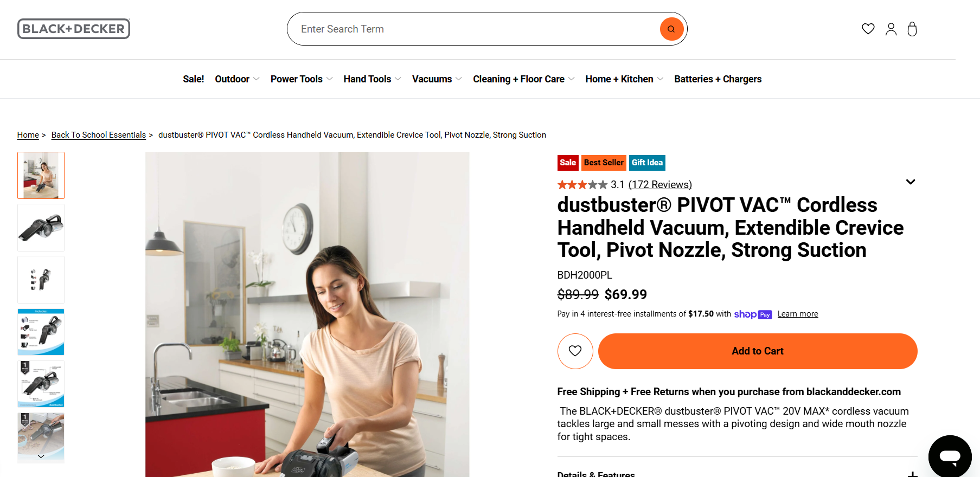
Task: Add product to wishlist with heart button
Action: (x=575, y=351)
